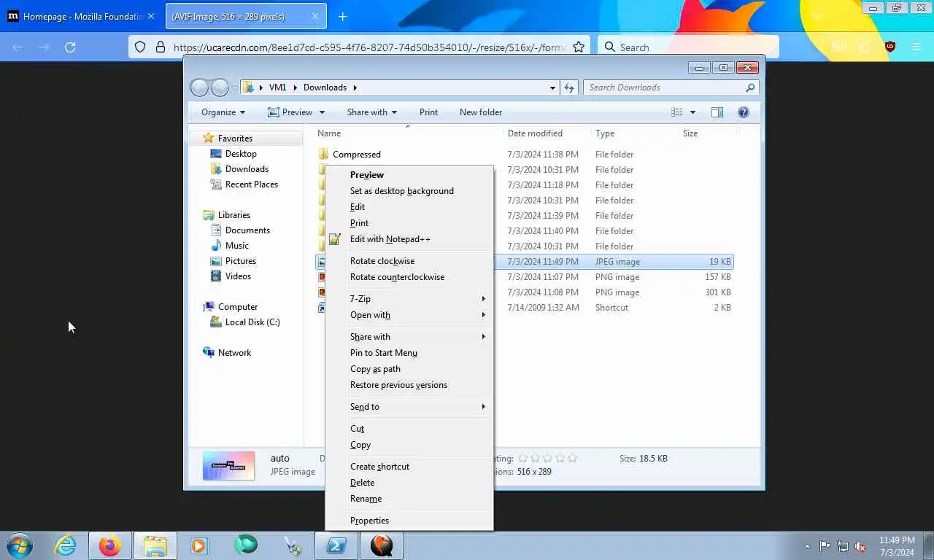Open address bar previous locations dropdown
This screenshot has height=560, width=934.
(552, 87)
